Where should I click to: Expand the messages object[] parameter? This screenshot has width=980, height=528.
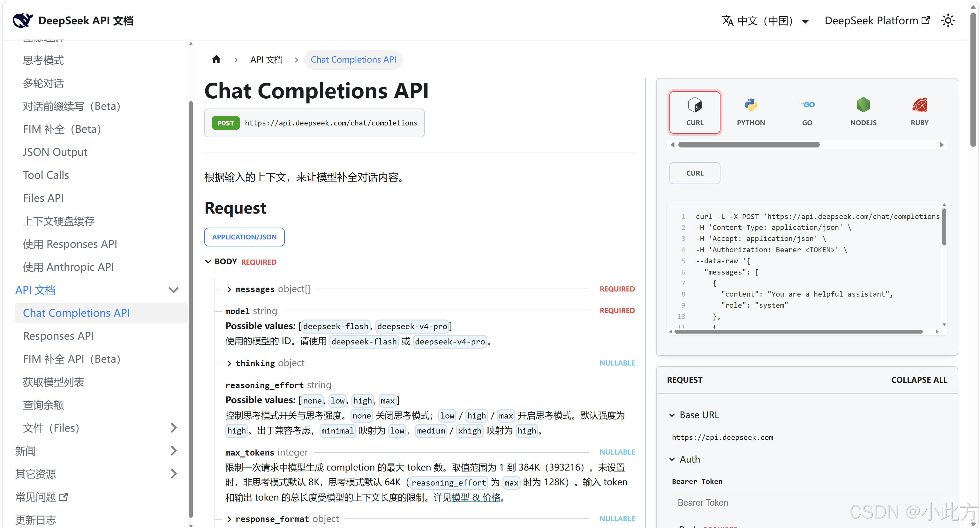click(229, 290)
